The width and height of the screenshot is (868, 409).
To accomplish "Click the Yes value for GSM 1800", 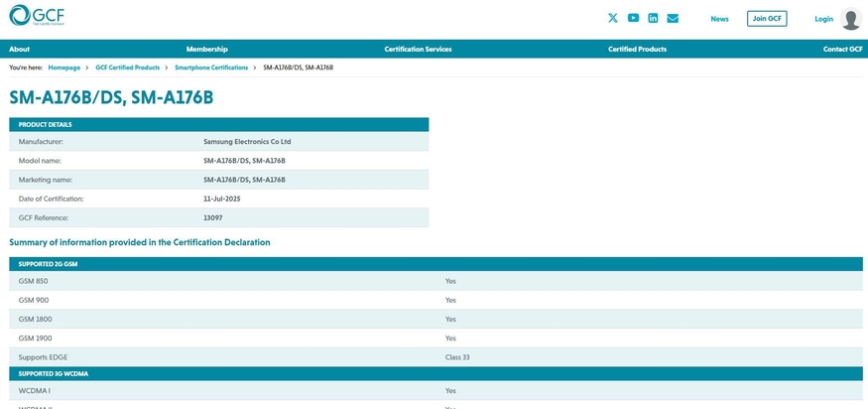I will 450,320.
